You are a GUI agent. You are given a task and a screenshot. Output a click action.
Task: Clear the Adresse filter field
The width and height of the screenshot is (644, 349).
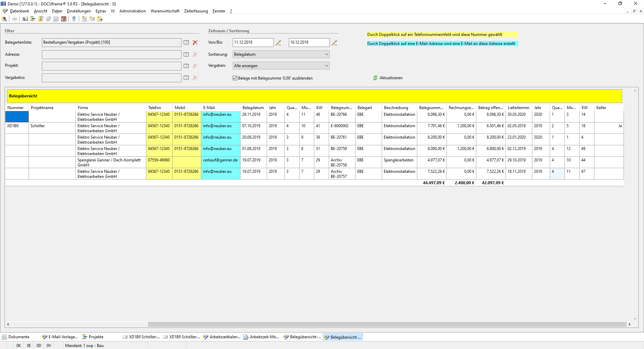pos(195,55)
